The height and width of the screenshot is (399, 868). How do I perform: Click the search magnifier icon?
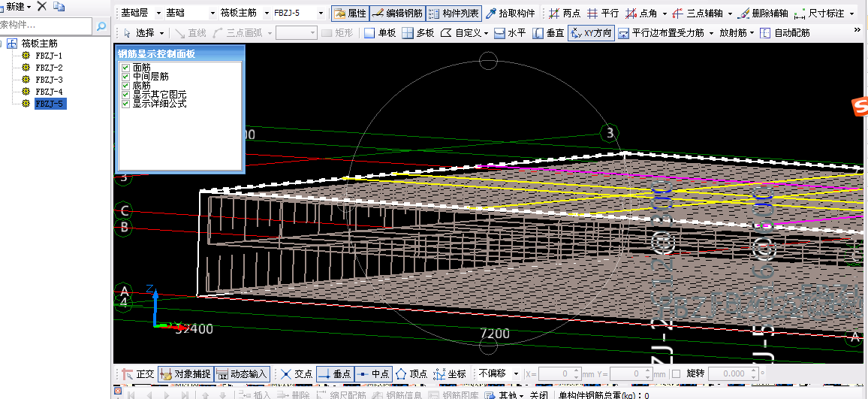(101, 26)
